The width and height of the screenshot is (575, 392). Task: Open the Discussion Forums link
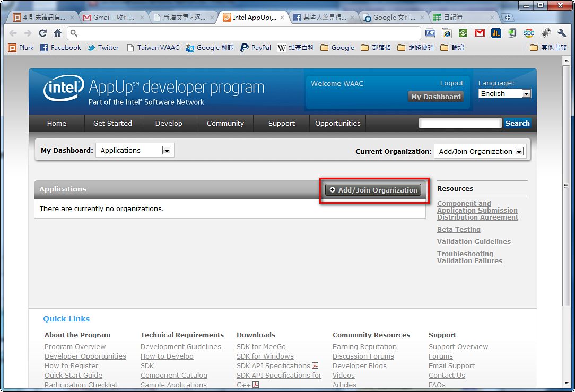tap(363, 356)
